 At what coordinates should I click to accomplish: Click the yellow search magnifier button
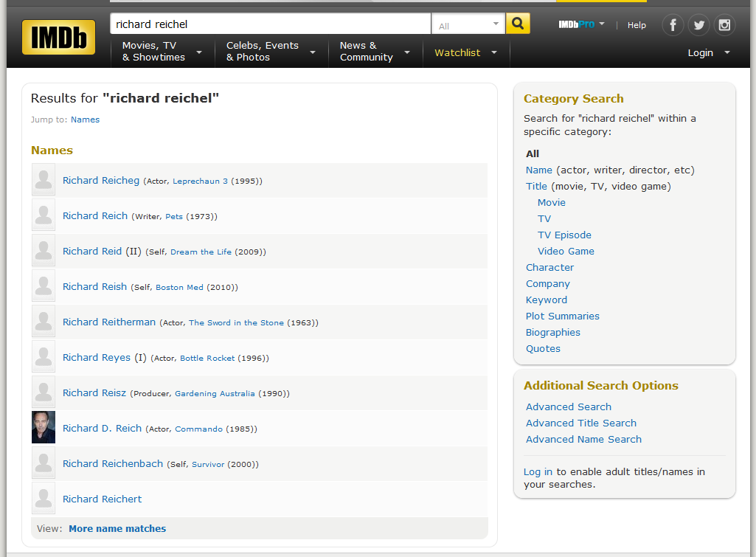point(518,23)
